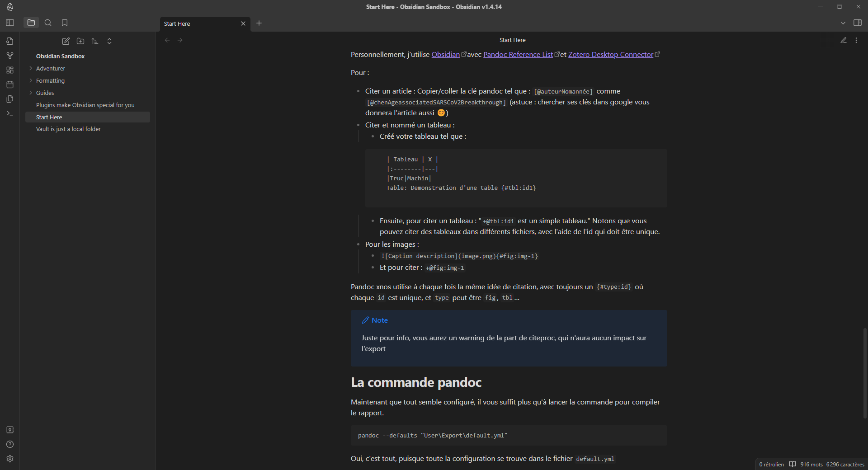Toggle the right sidebar
Viewport: 868px width, 470px height.
(x=858, y=23)
